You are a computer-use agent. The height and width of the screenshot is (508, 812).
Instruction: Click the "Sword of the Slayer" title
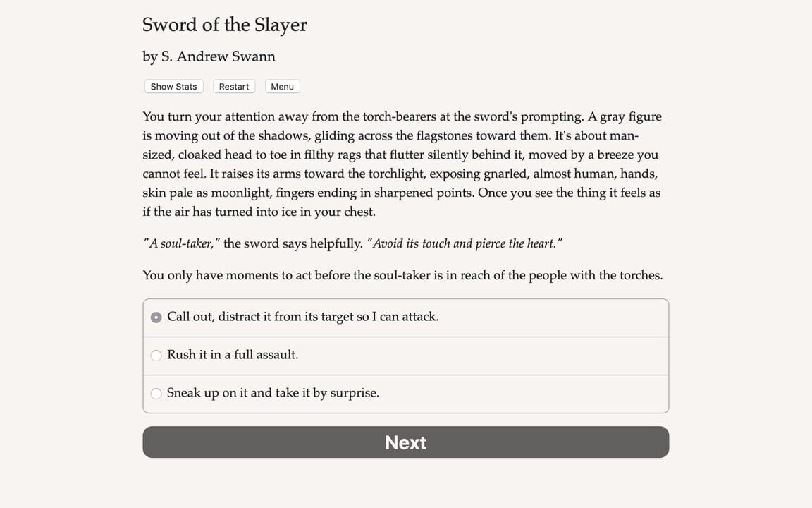(x=224, y=25)
